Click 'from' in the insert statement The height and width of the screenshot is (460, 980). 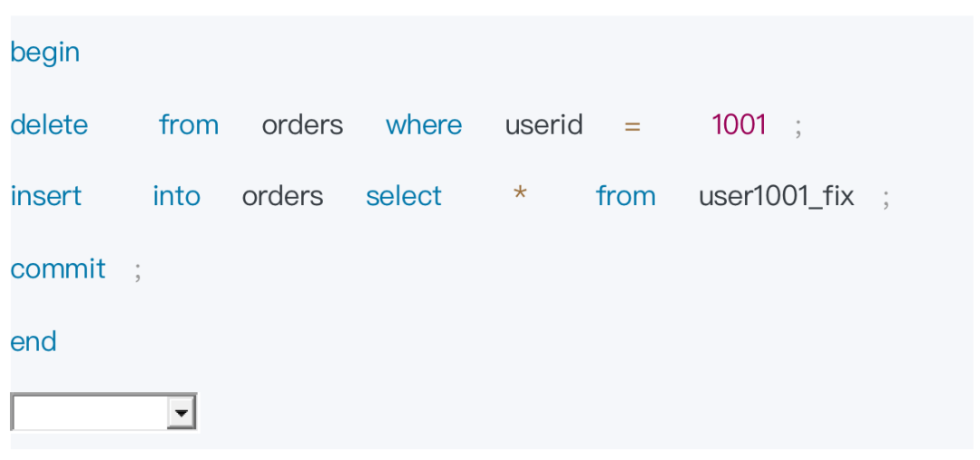[x=625, y=196]
